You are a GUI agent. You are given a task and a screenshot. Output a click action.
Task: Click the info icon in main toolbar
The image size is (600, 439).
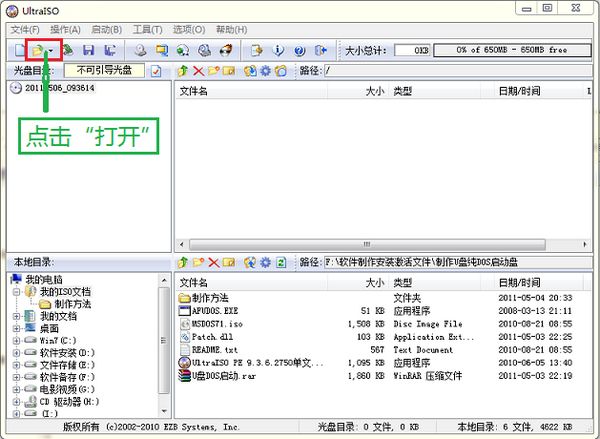[x=278, y=49]
